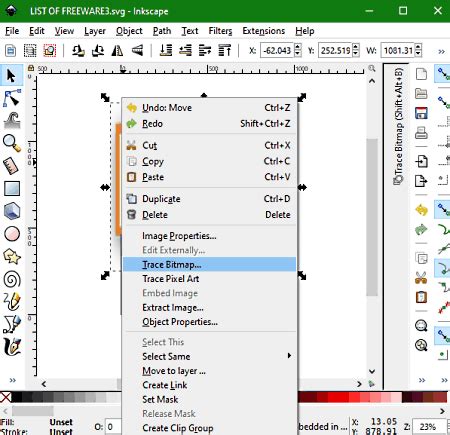The width and height of the screenshot is (450, 435).
Task: Choose Create Clip Group entry
Action: 209,428
